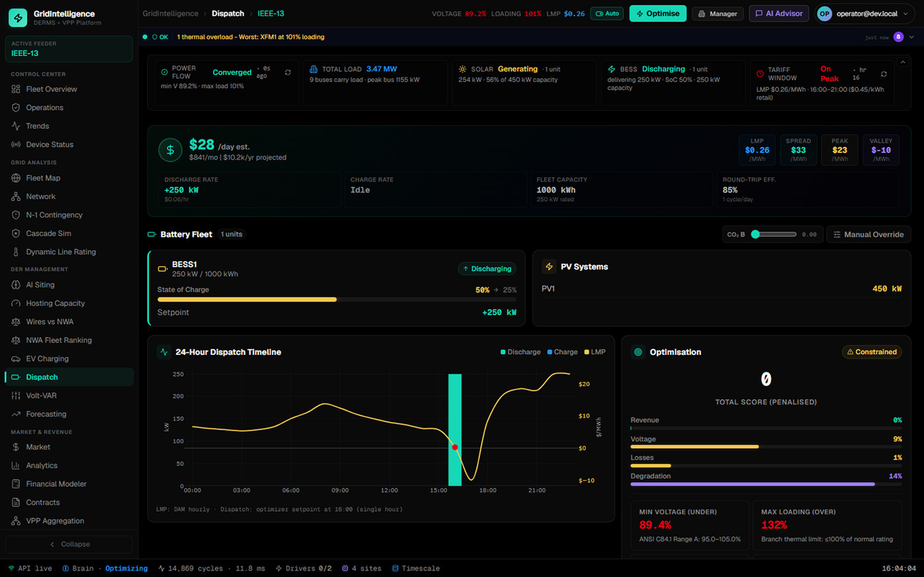This screenshot has height=577, width=924.
Task: Toggle the Auto mode switch
Action: [607, 14]
